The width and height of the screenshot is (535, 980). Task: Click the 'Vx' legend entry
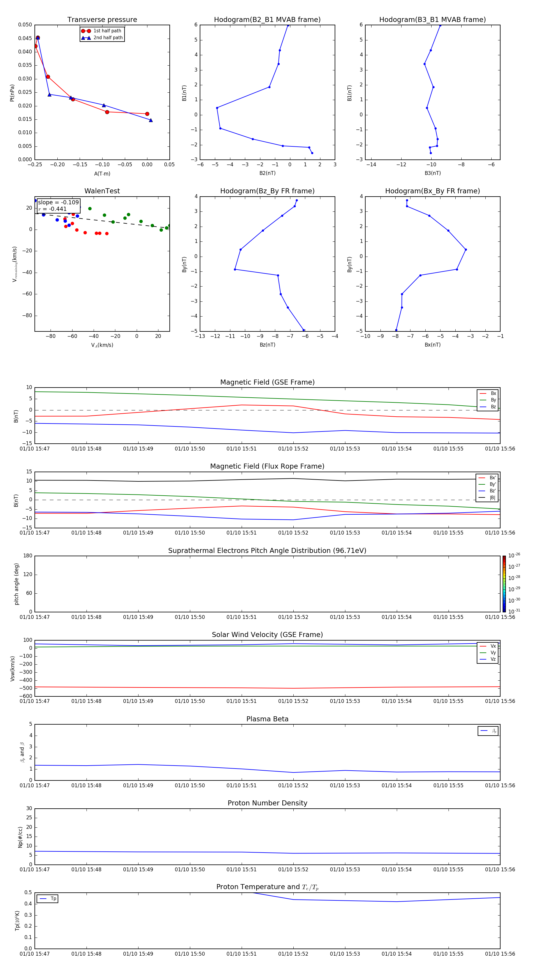(x=488, y=646)
